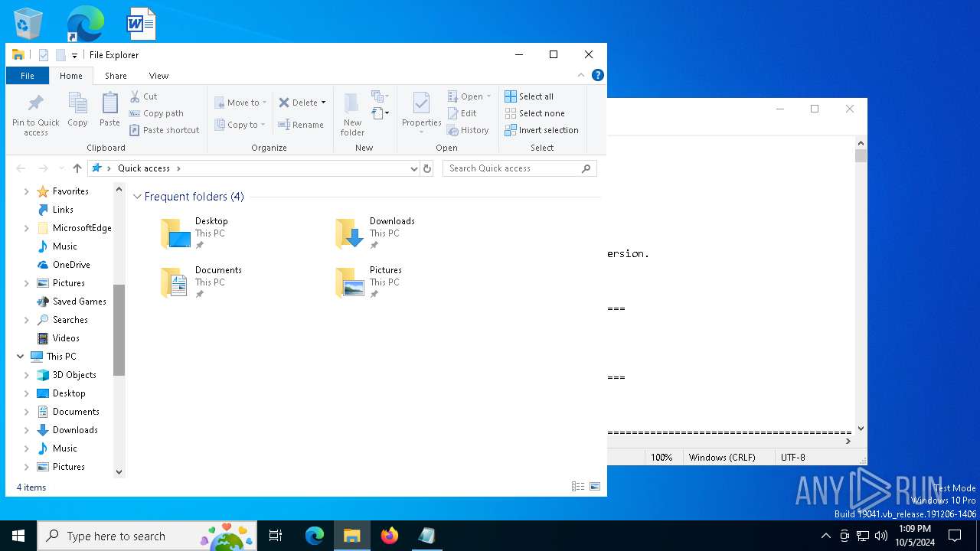Collapse the This PC tree node

21,357
